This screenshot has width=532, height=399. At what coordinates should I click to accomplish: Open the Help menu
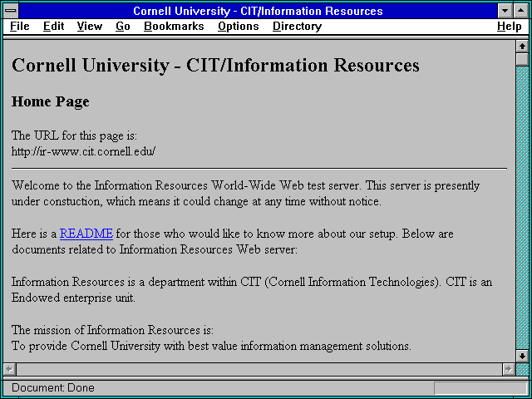point(510,27)
